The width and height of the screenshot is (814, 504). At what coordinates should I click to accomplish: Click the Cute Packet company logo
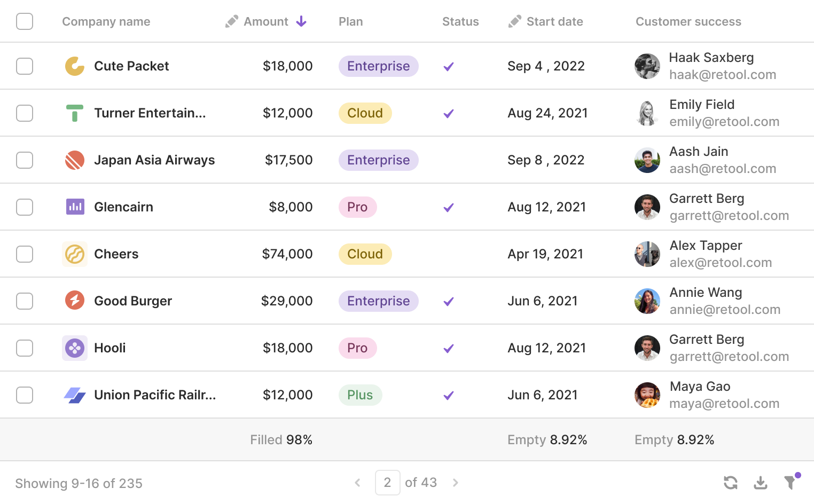[75, 66]
